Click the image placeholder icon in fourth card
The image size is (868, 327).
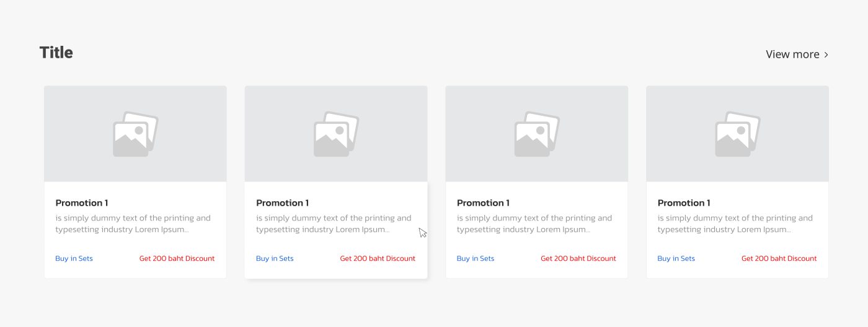tap(738, 134)
